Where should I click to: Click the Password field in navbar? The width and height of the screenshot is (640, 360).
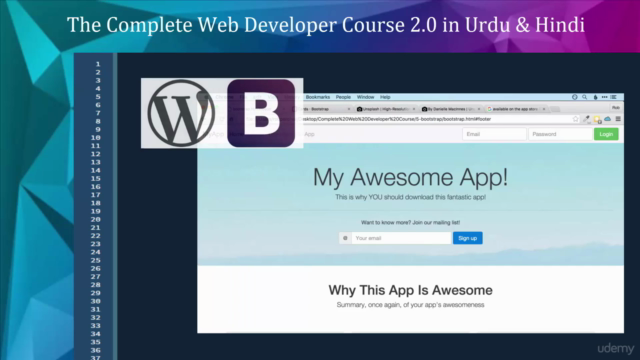pos(560,134)
